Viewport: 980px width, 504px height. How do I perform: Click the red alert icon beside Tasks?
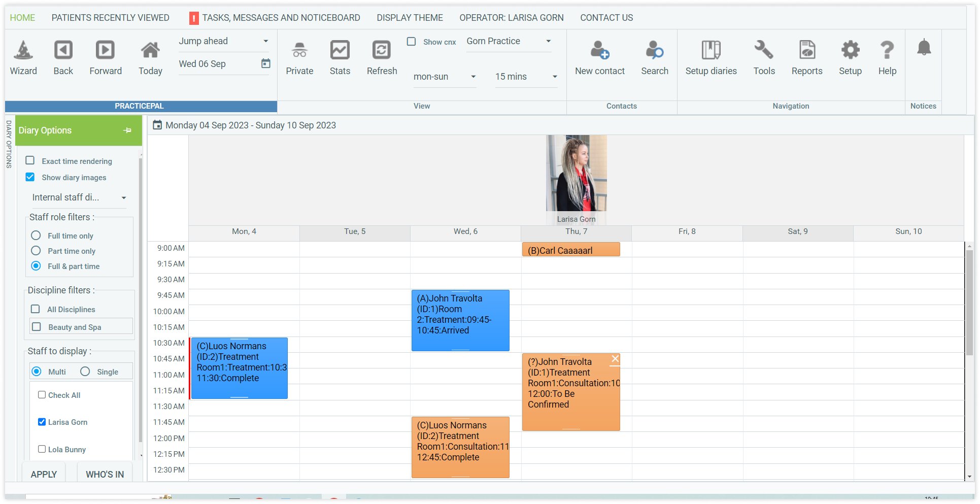pyautogui.click(x=194, y=18)
